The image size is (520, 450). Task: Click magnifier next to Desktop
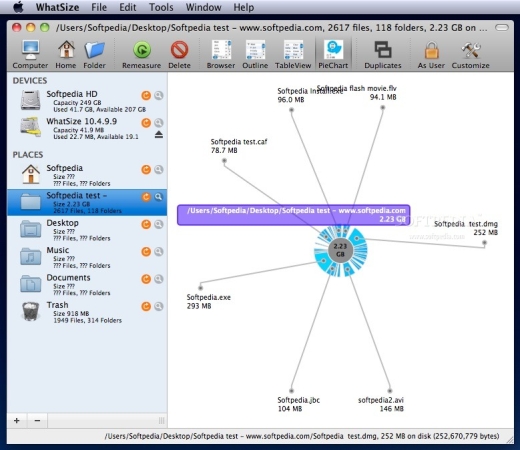(159, 224)
